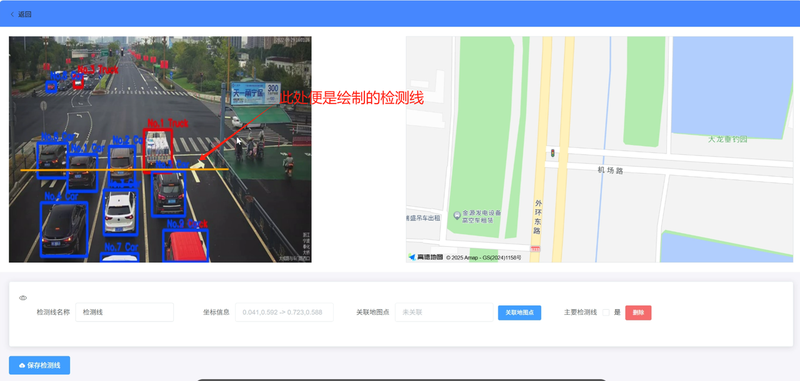Click the back arrow icon in header
800x381 pixels.
pyautogui.click(x=12, y=14)
